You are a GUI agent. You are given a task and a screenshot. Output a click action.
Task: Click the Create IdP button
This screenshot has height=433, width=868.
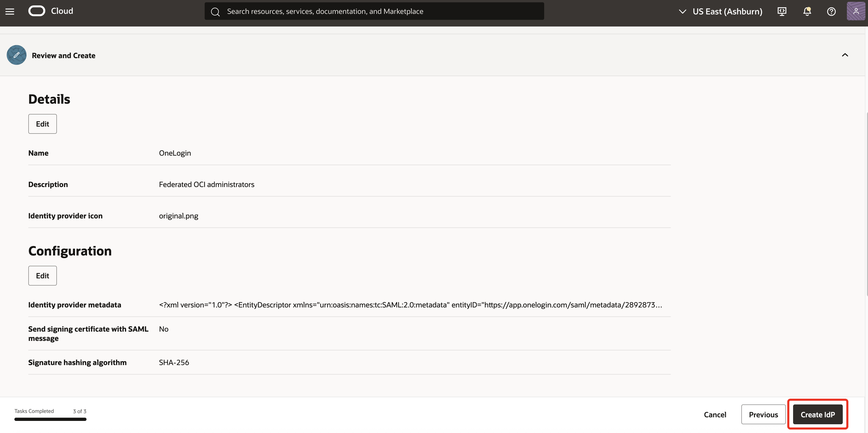click(x=818, y=414)
